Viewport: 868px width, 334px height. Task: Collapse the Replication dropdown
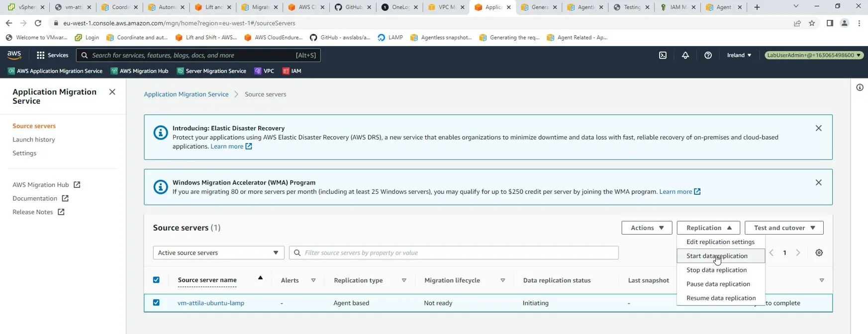[x=708, y=228]
